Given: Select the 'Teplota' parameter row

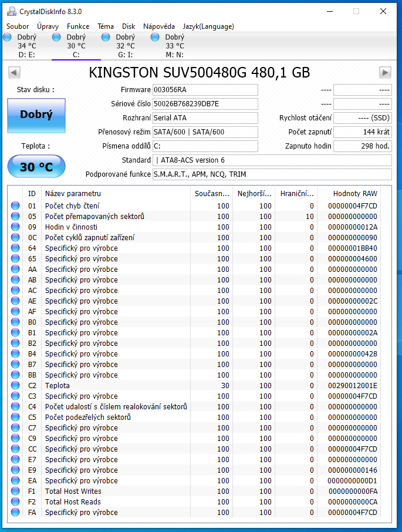Looking at the screenshot, I should pyautogui.click(x=195, y=385).
